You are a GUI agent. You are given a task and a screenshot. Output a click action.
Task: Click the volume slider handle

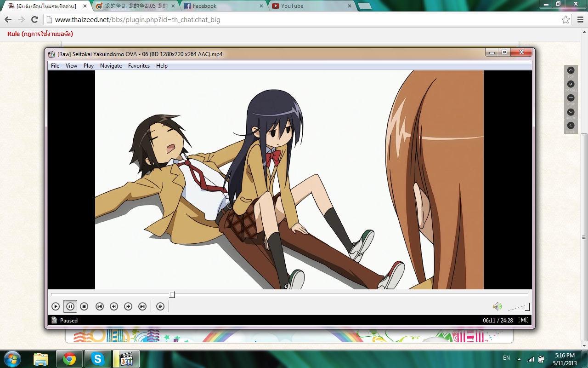tap(527, 307)
